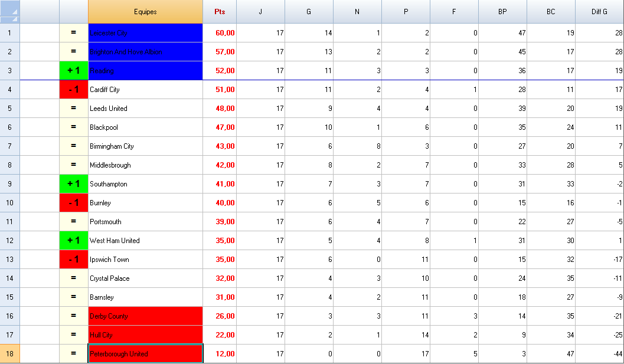Select the Brighton And Hove Albion cell
624x364 pixels.
point(145,52)
